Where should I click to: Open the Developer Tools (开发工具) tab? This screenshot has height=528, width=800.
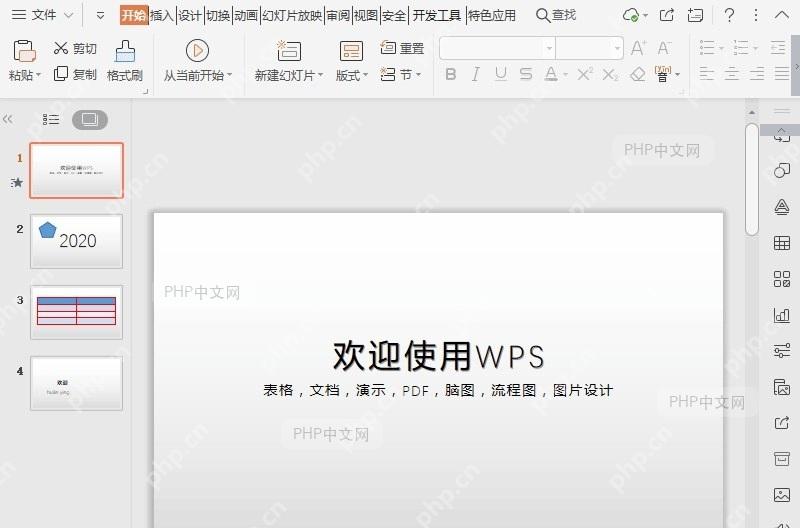click(437, 15)
